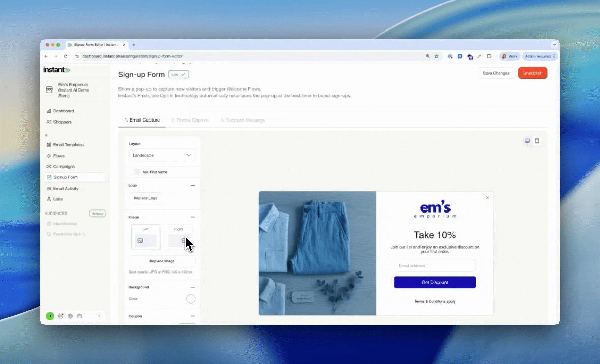This screenshot has width=600, height=364.
Task: Open the Landscape layout dropdown
Action: [x=162, y=155]
